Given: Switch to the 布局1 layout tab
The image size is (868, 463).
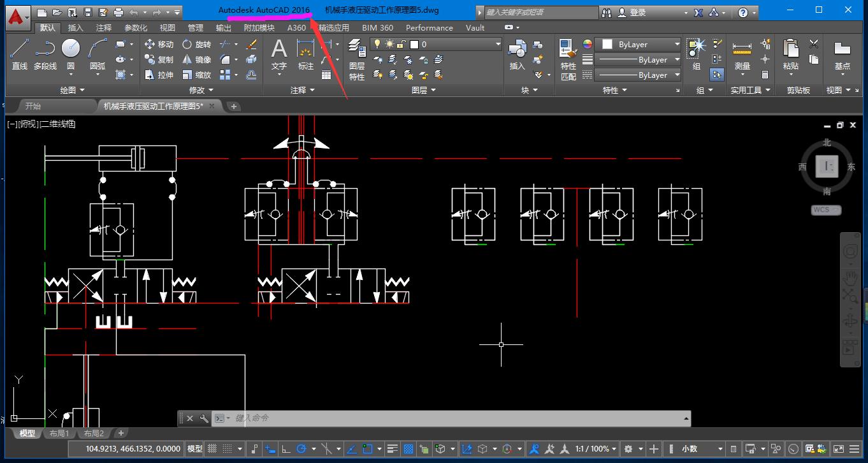Looking at the screenshot, I should 59,434.
